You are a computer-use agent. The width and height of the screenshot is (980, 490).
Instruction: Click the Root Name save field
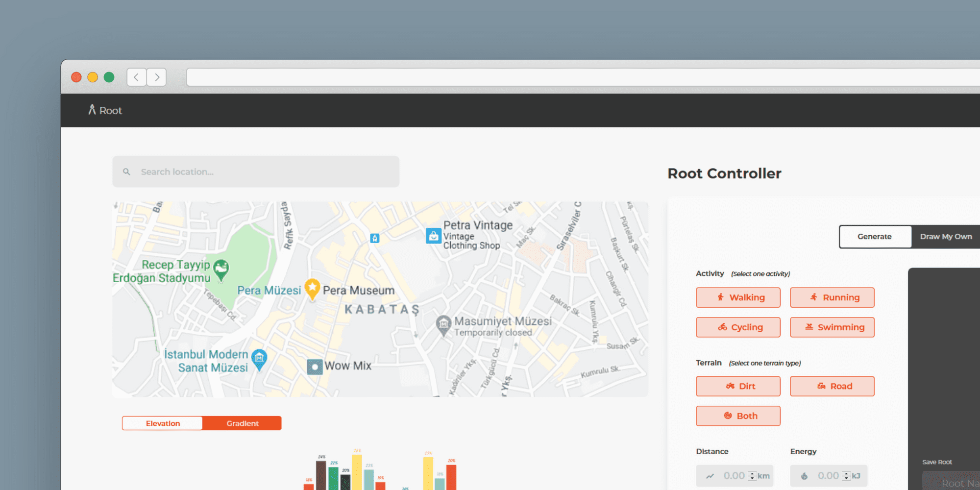click(951, 482)
